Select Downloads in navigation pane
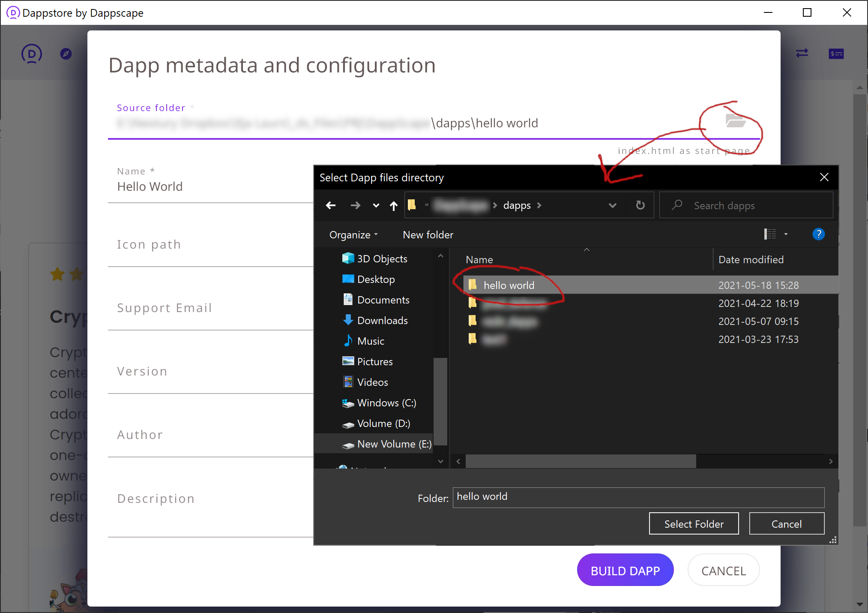The width and height of the screenshot is (868, 613). click(375, 321)
